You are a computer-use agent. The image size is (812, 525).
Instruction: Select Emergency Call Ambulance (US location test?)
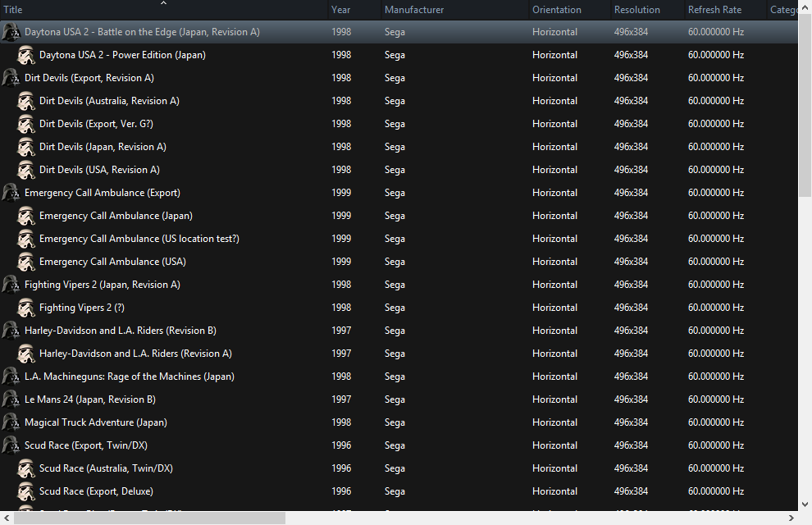pos(139,239)
